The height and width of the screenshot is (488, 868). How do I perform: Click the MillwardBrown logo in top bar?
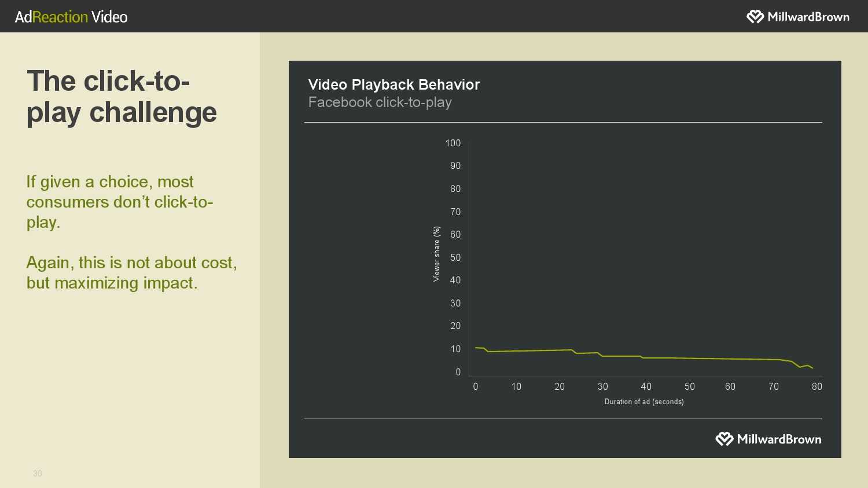(798, 17)
